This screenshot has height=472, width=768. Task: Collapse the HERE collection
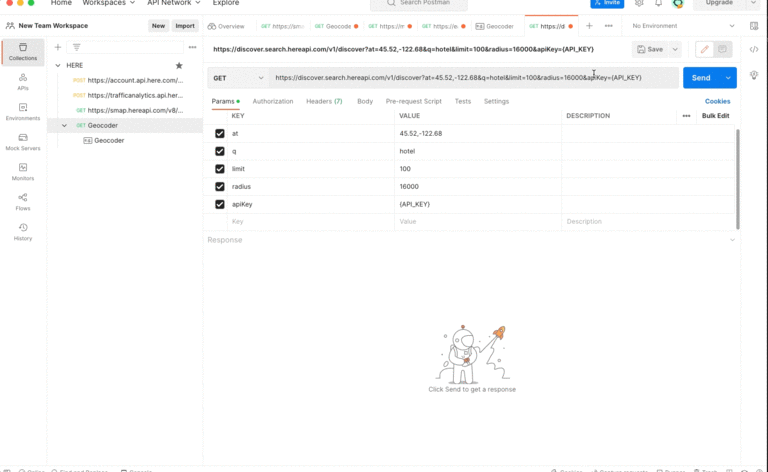(58, 65)
